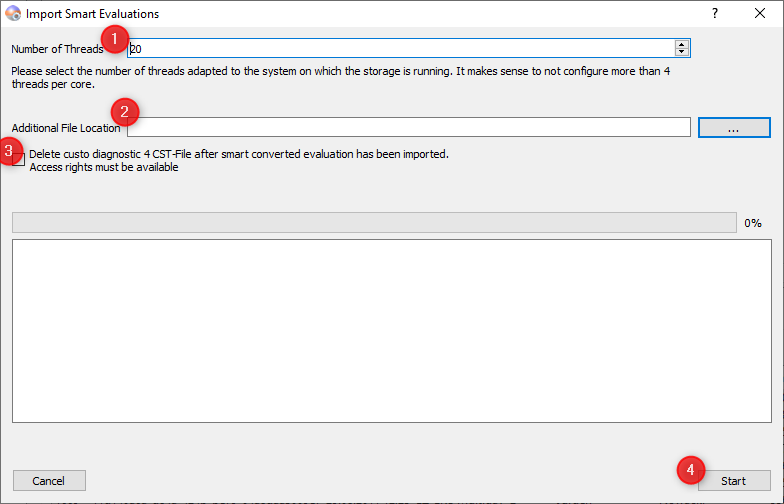Viewport: 784px width, 504px height.
Task: Click the red marker numbered 3
Action: [x=9, y=152]
